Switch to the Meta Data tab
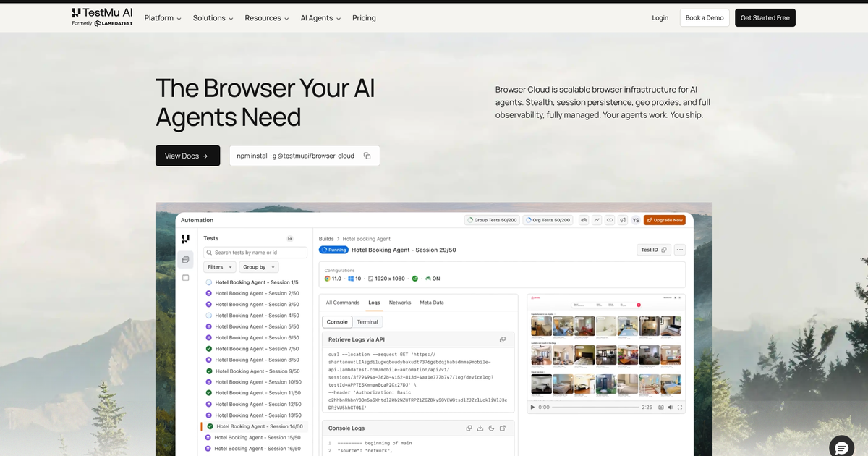 (x=432, y=303)
